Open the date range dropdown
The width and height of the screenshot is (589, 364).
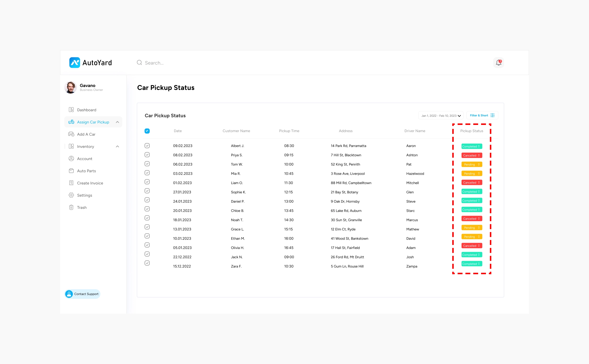tap(441, 116)
